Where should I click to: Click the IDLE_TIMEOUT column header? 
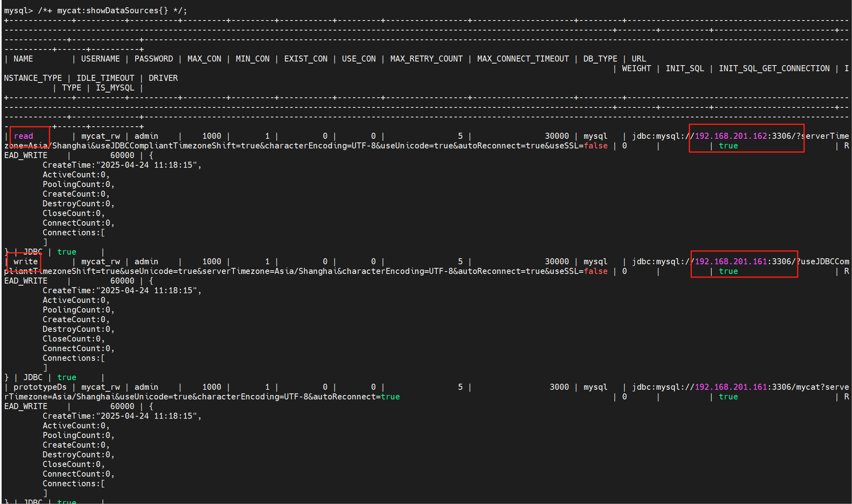(x=105, y=78)
